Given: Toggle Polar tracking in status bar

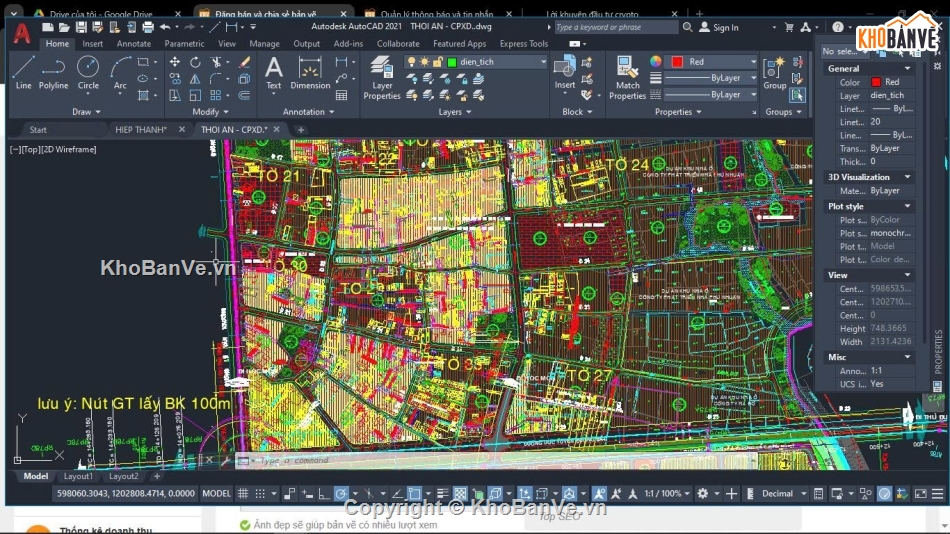Looking at the screenshot, I should pyautogui.click(x=341, y=493).
